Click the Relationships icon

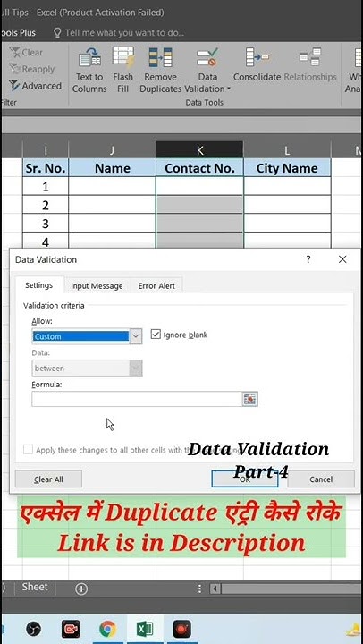click(x=310, y=56)
